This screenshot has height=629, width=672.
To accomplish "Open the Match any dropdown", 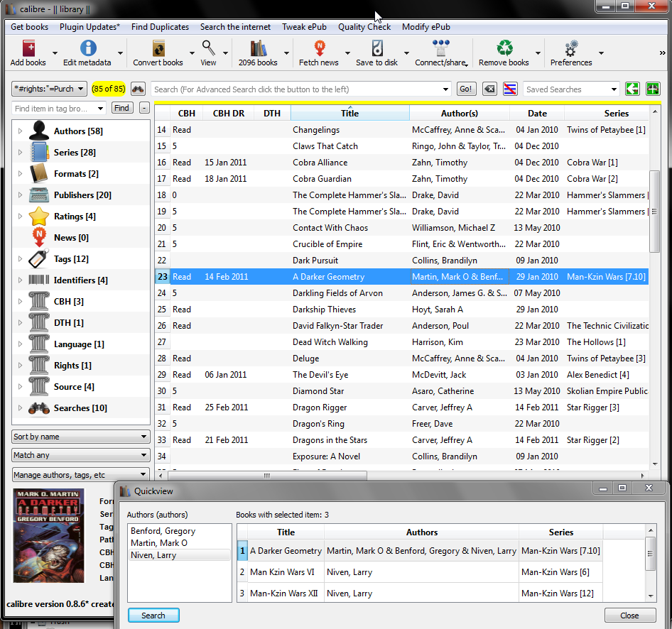I will (x=81, y=455).
